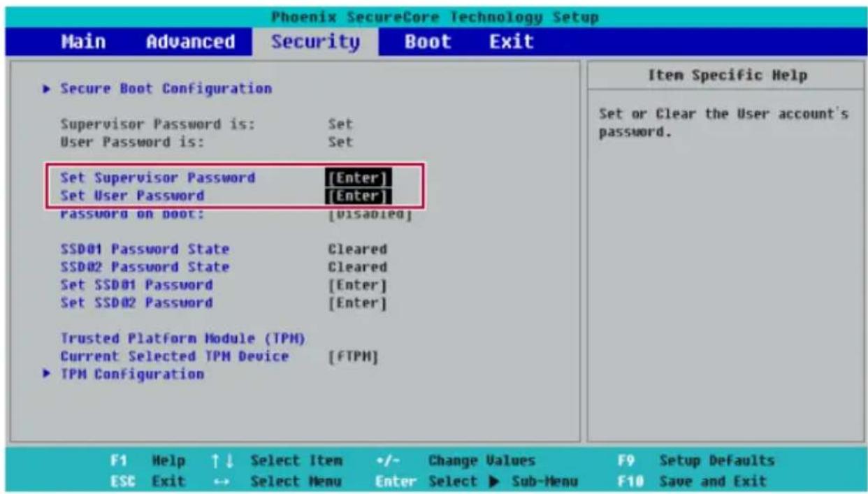The image size is (868, 494).
Task: Open Secure Boot Configuration entry
Action: pos(166,89)
